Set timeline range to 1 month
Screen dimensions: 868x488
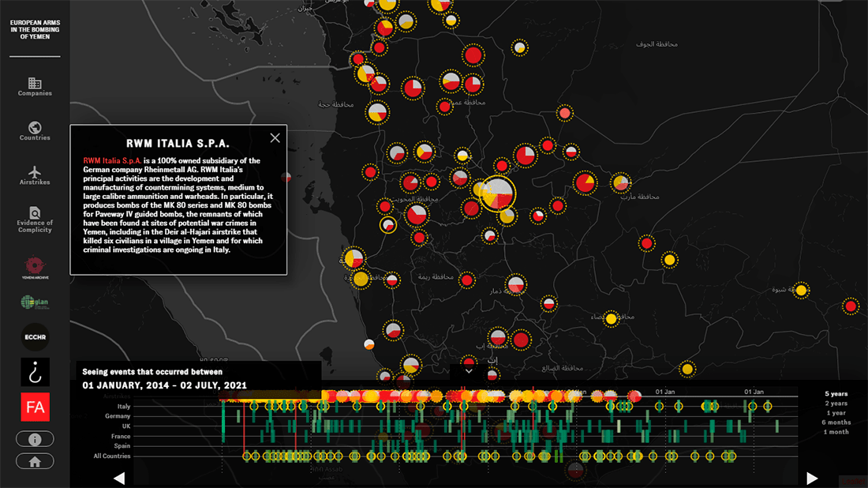tap(836, 431)
